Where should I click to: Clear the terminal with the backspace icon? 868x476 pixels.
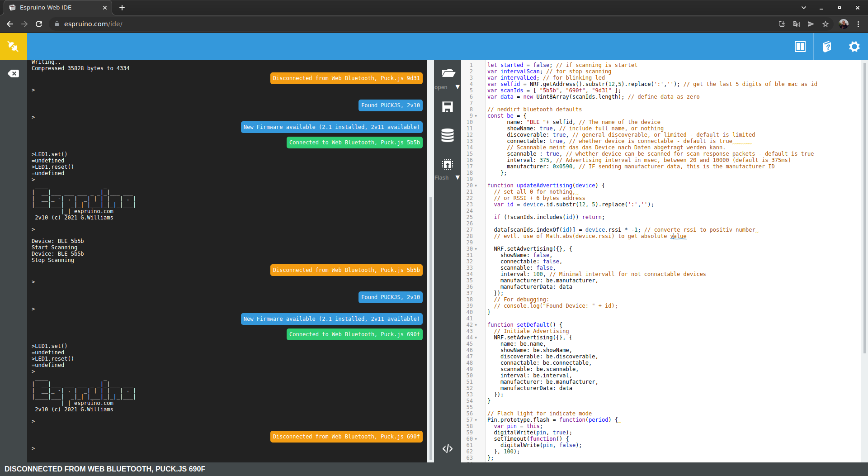click(13, 73)
